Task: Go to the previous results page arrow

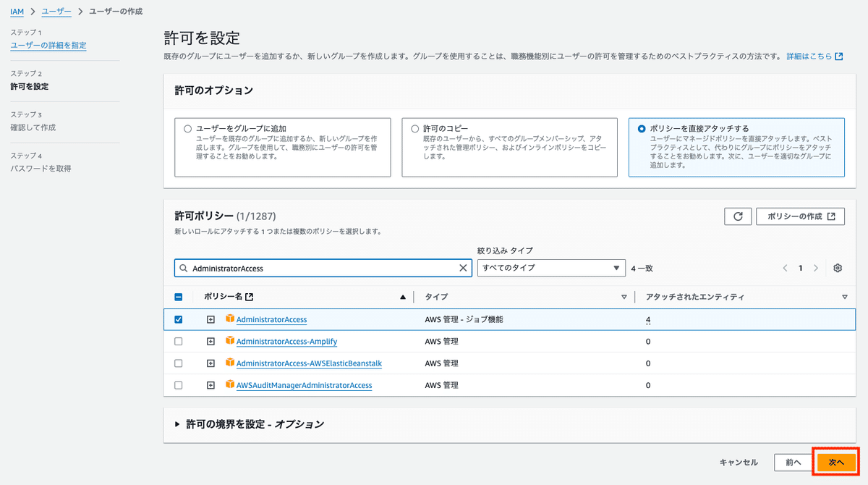Action: tap(786, 268)
